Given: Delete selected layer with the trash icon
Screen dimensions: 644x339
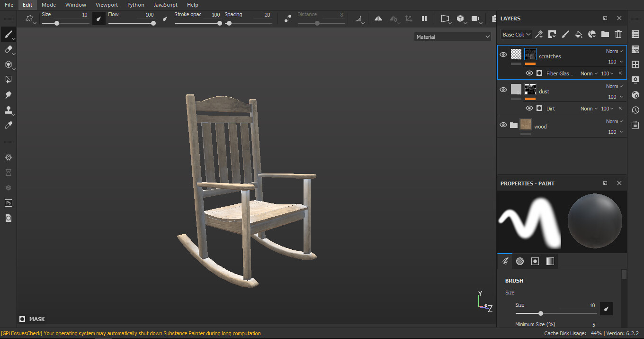Looking at the screenshot, I should coord(618,34).
